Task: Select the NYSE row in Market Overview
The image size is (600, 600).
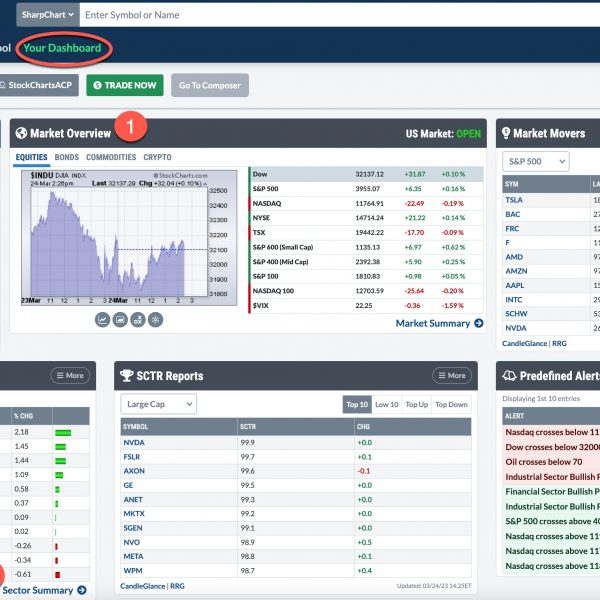Action: click(x=367, y=218)
